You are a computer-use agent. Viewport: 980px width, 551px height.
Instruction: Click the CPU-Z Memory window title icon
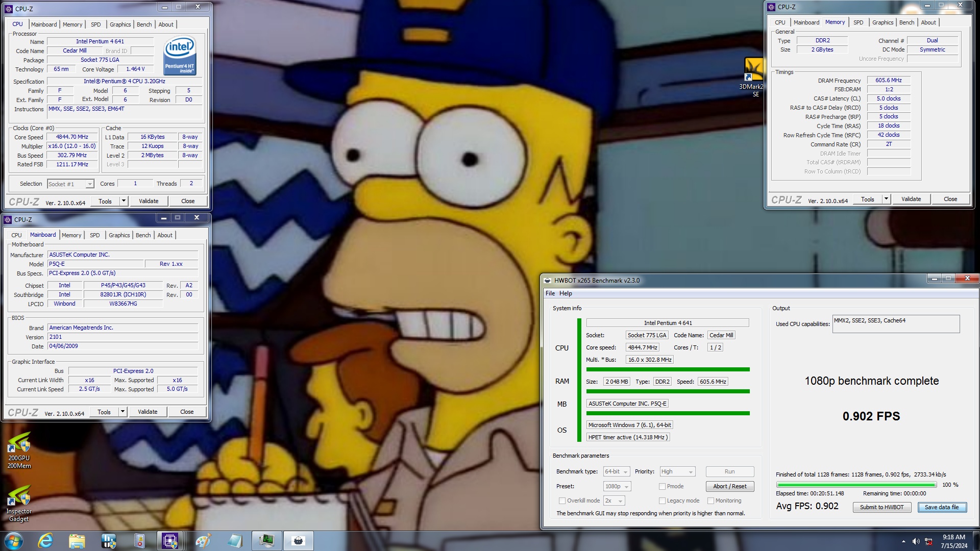(x=771, y=7)
